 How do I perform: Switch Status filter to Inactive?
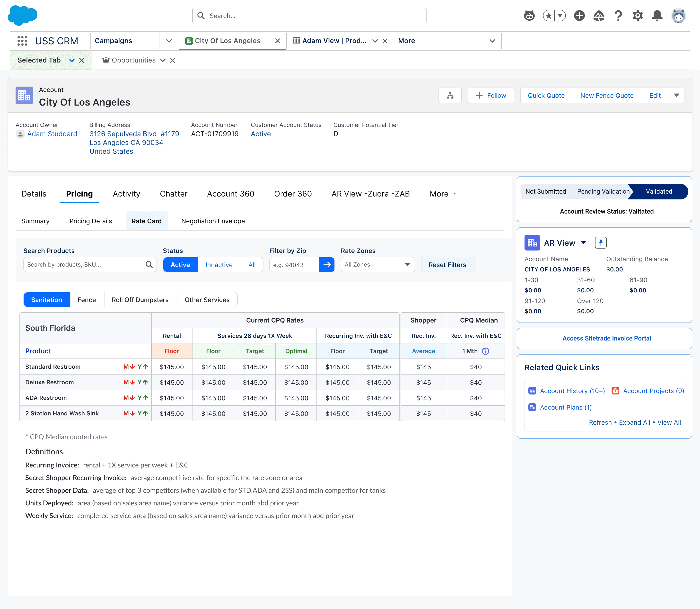(219, 265)
